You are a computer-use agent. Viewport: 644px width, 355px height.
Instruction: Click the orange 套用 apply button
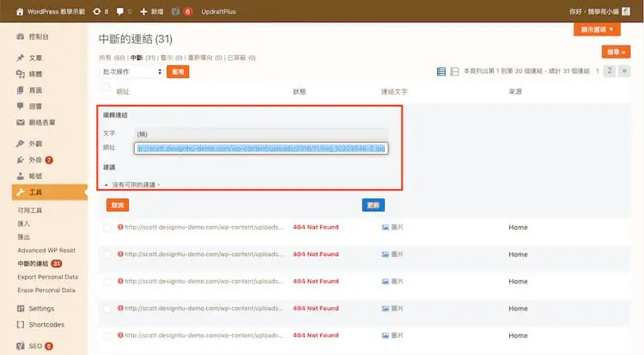[178, 72]
